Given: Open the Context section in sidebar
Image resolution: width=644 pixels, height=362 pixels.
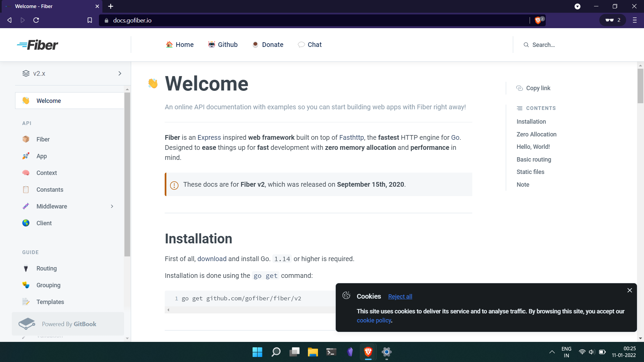Looking at the screenshot, I should coord(47,173).
